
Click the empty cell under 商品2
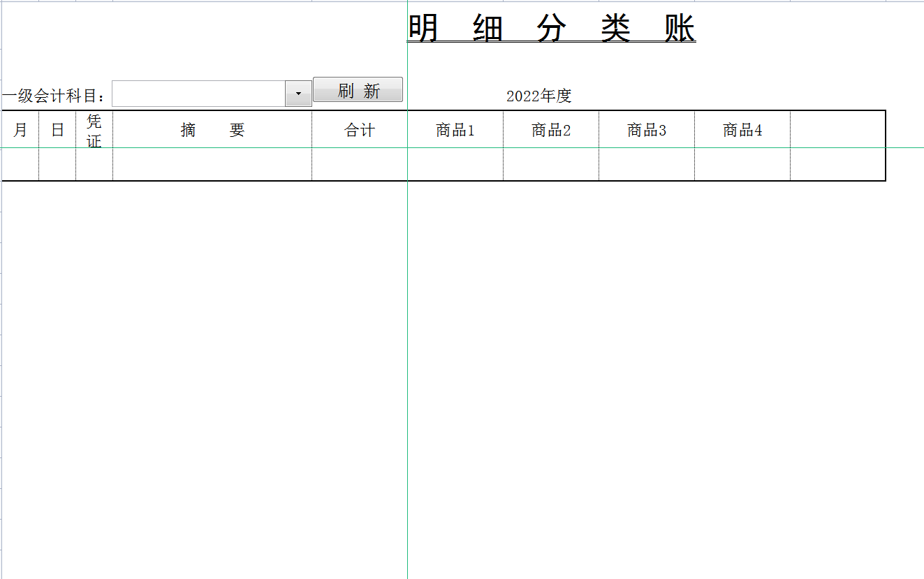click(551, 164)
